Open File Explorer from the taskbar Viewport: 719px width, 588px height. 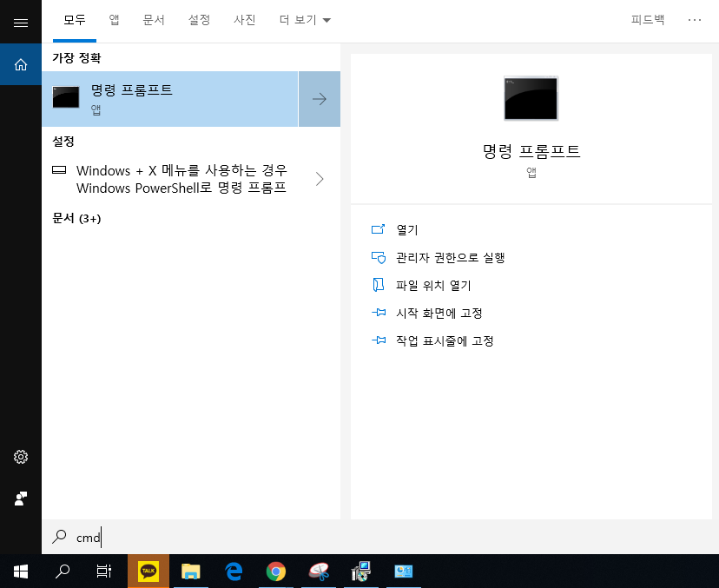[191, 571]
